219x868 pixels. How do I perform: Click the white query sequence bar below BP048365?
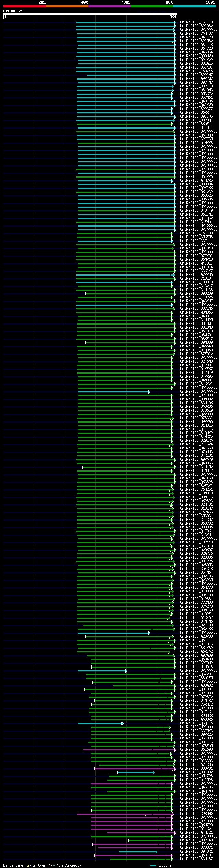pos(90,14)
